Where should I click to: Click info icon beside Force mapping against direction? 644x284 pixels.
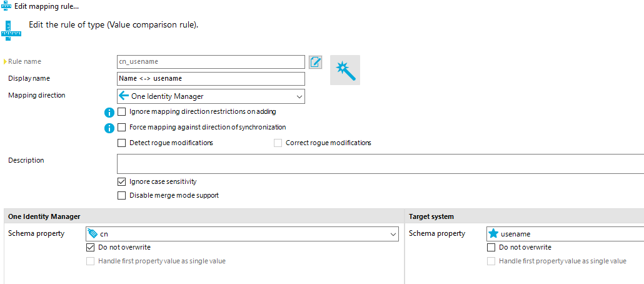(109, 128)
